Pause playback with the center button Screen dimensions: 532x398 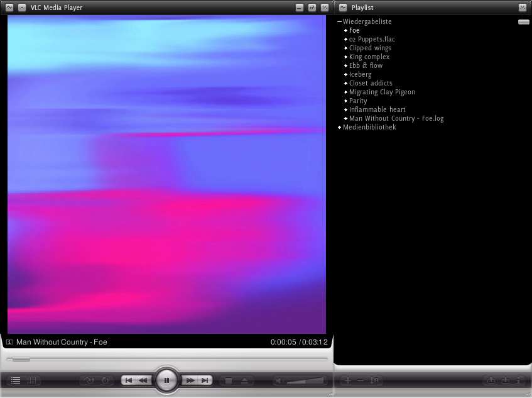166,380
